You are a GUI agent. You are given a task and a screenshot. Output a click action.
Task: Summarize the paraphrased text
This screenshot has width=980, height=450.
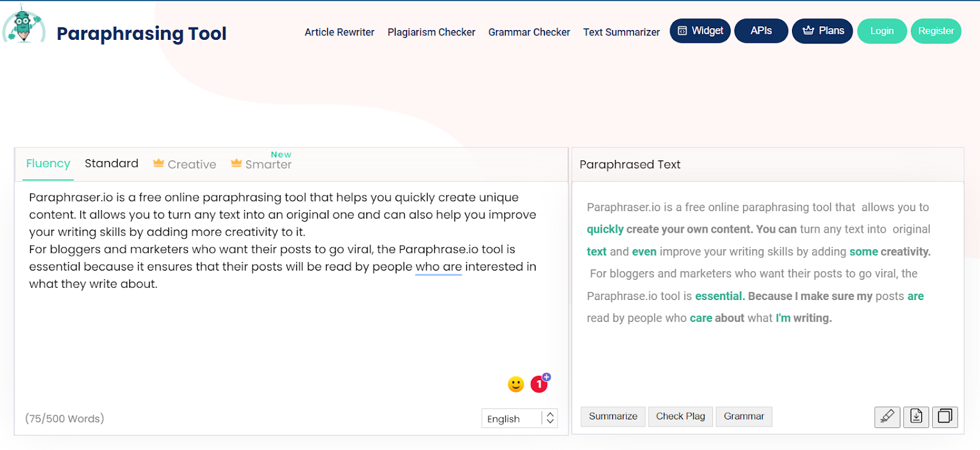pos(613,416)
